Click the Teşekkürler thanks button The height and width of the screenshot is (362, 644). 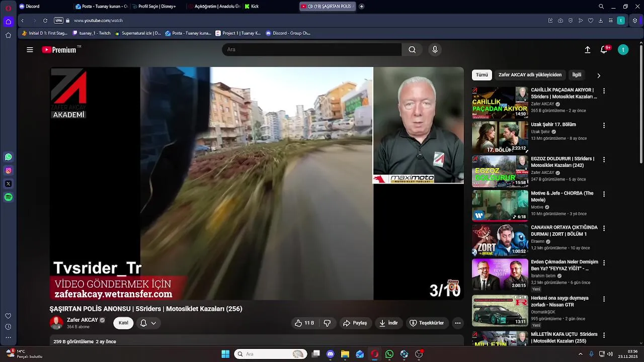point(427,323)
